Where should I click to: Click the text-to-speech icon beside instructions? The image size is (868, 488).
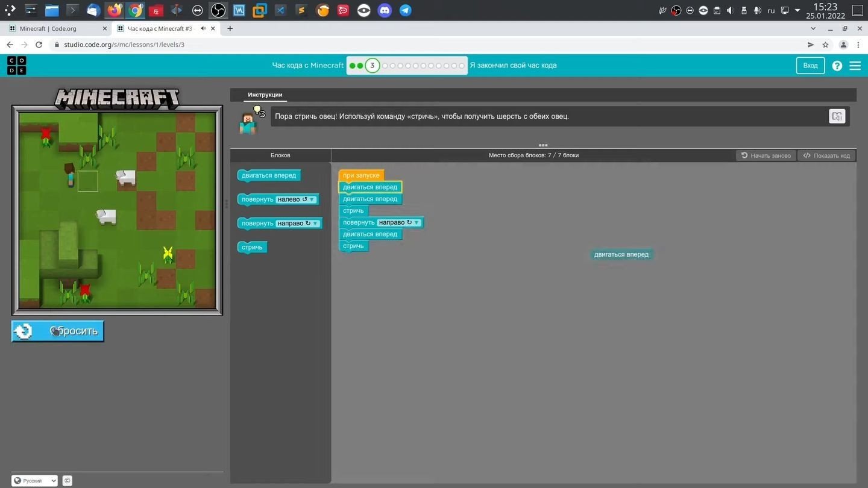tap(837, 116)
